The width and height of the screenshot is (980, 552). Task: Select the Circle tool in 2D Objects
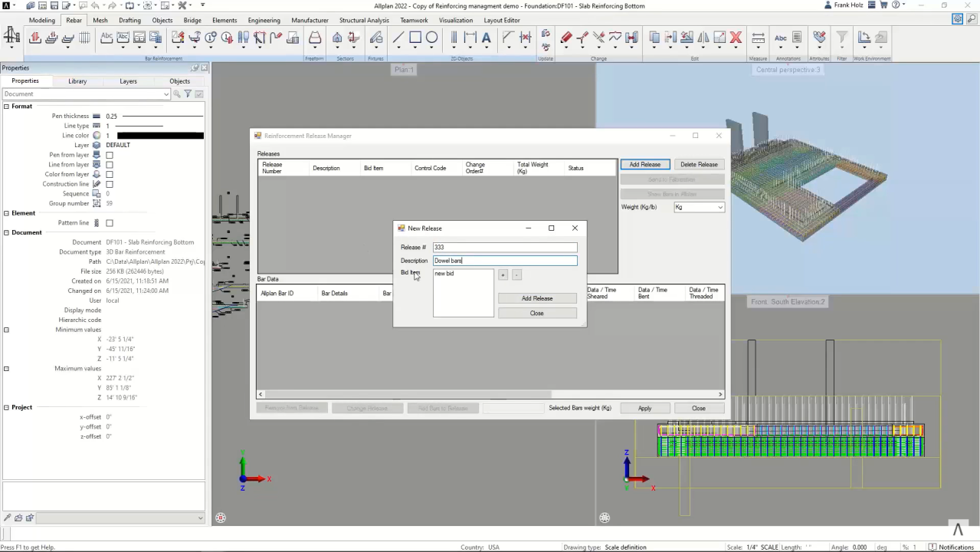[431, 38]
